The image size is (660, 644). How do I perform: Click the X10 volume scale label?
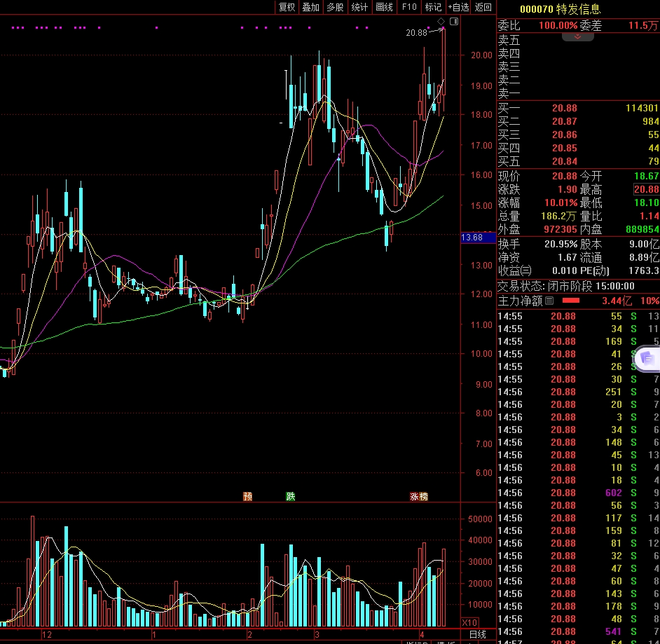[470, 622]
